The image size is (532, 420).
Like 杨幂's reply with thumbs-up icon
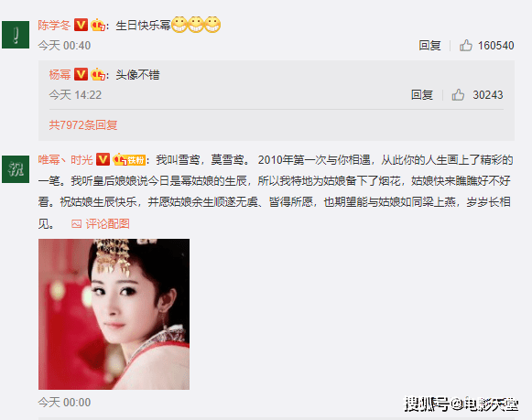[x=458, y=94]
